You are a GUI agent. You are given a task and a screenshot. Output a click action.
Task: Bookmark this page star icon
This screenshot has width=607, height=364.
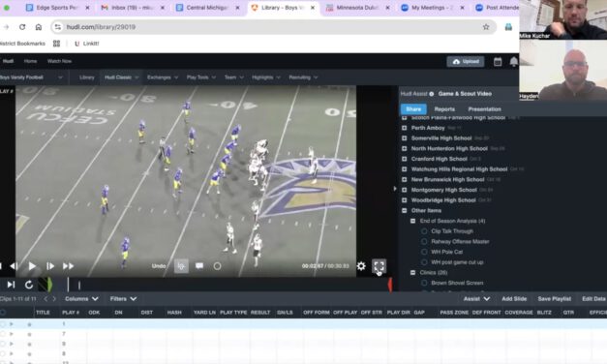(x=486, y=27)
